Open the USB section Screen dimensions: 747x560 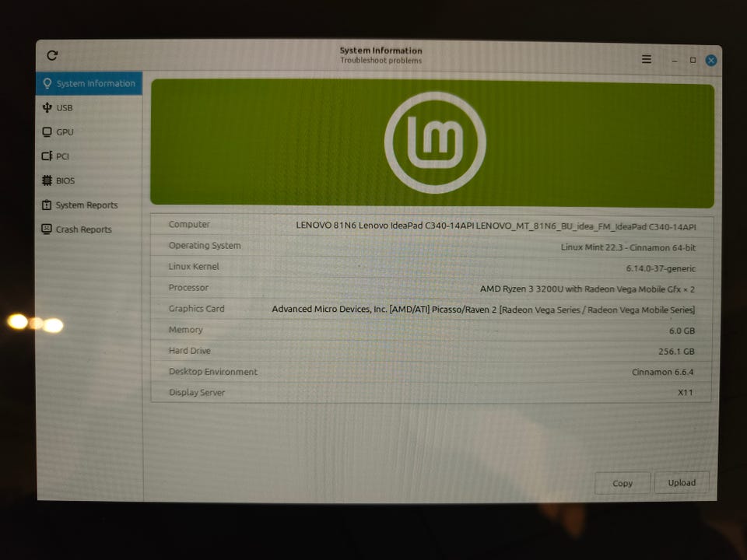[x=89, y=107]
